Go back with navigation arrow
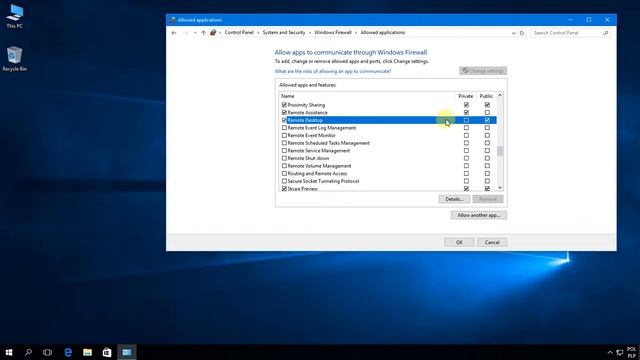This screenshot has height=360, width=640. click(x=174, y=33)
